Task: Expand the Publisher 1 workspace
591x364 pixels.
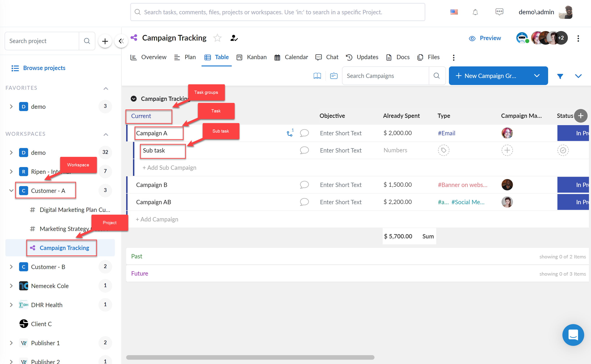Action: tap(11, 343)
